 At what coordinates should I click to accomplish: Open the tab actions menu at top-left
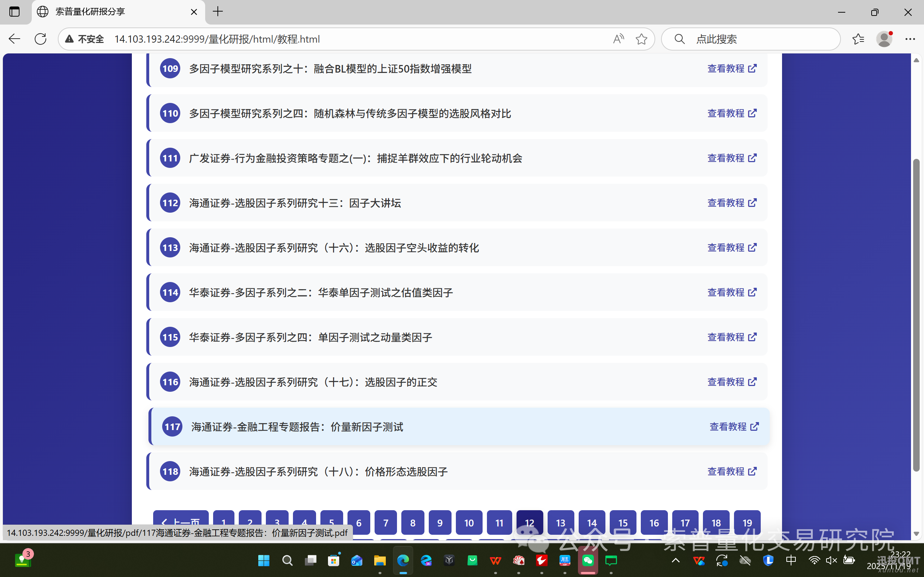(x=14, y=12)
